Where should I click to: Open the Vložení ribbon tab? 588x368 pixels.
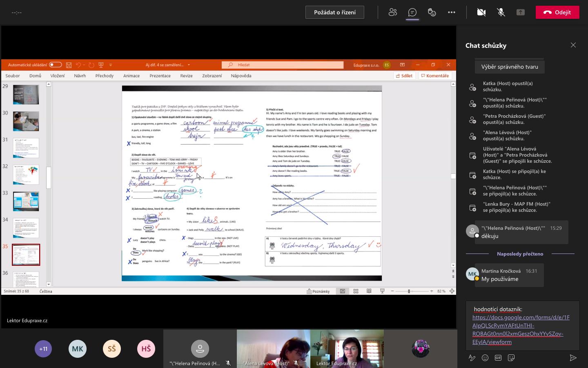pos(58,76)
